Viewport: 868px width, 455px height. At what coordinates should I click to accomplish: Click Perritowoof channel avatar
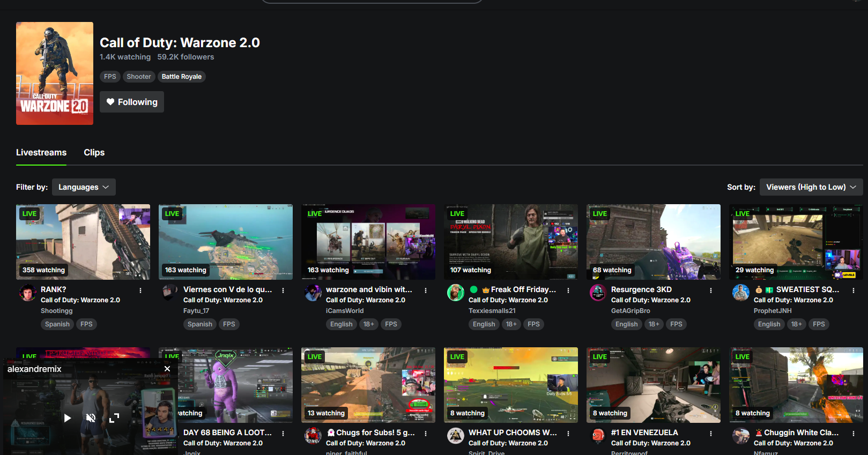click(598, 436)
